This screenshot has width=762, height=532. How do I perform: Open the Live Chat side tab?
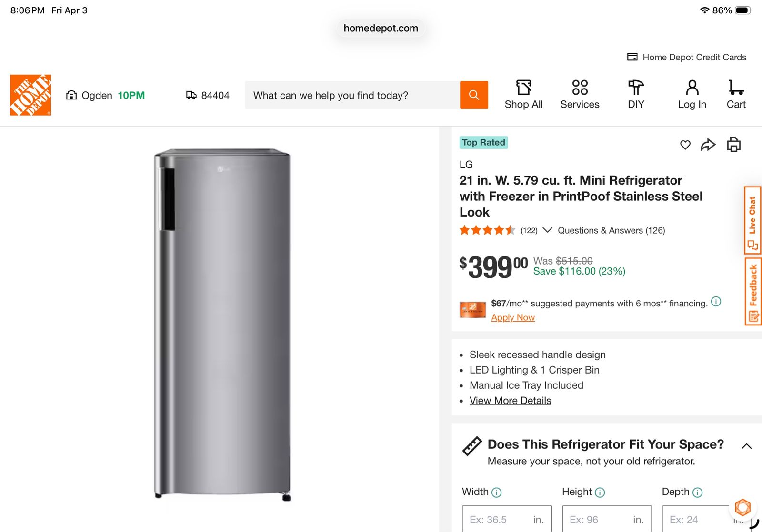pyautogui.click(x=752, y=220)
